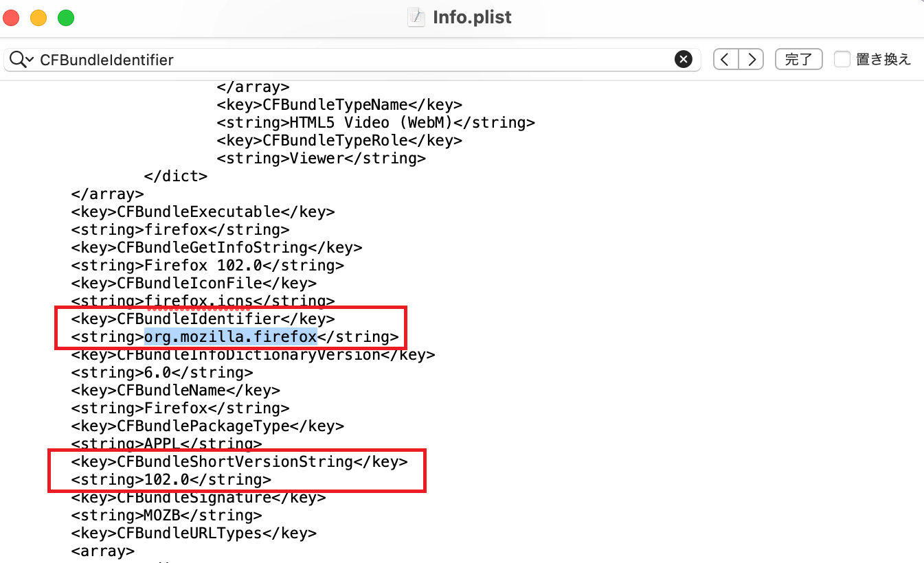This screenshot has height=563, width=924.
Task: Click the string Firefox name line
Action: [x=180, y=409]
